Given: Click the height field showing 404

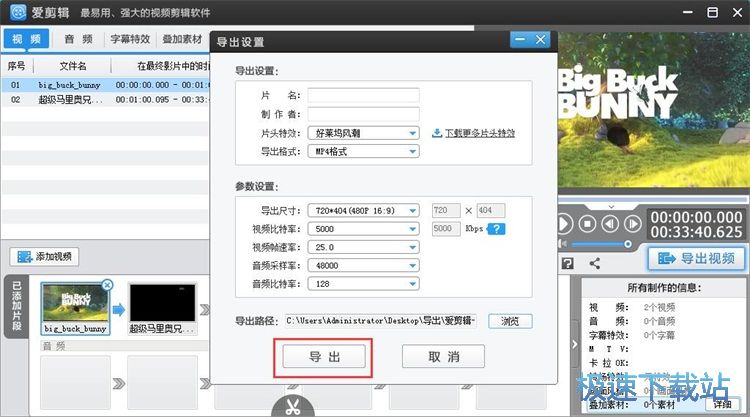Looking at the screenshot, I should pyautogui.click(x=490, y=210).
